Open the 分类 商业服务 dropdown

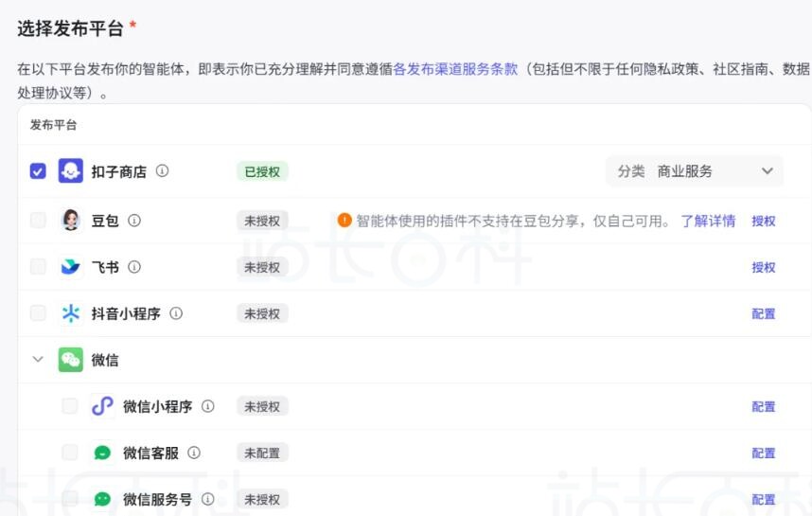(695, 171)
